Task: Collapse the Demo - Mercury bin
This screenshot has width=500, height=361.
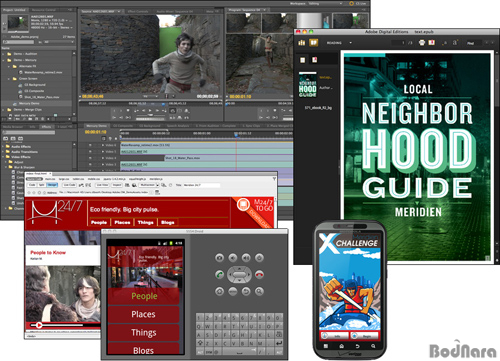Action: tap(4, 60)
